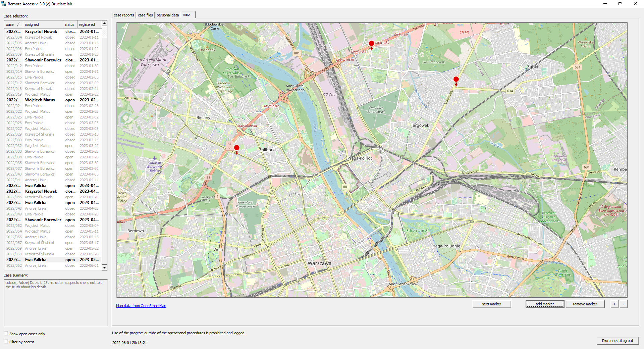
Task: Select the red marker near Łabiszyńska street
Action: pyautogui.click(x=371, y=43)
